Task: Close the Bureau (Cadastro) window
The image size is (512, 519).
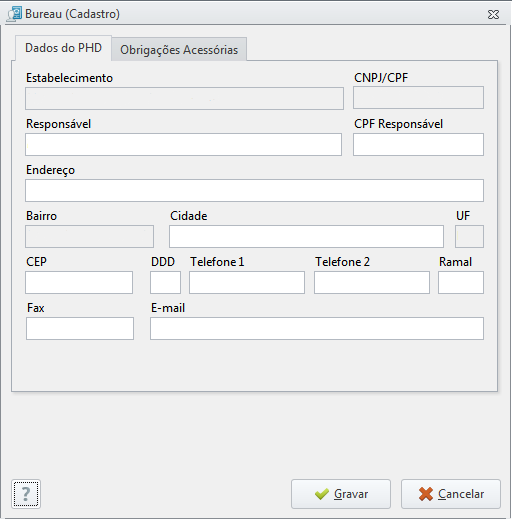Action: (x=493, y=14)
